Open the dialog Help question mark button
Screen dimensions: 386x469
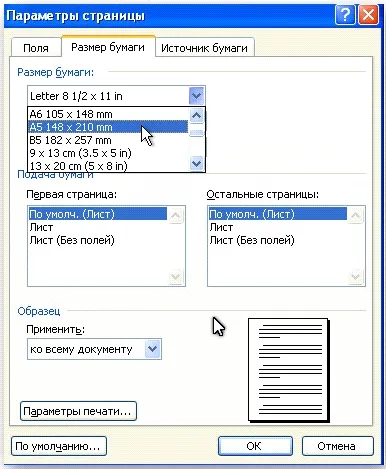click(x=345, y=15)
